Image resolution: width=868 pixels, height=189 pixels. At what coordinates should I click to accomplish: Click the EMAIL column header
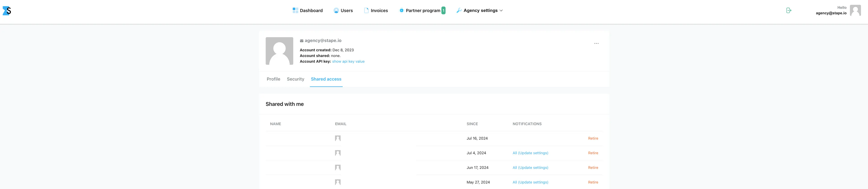(x=341, y=124)
